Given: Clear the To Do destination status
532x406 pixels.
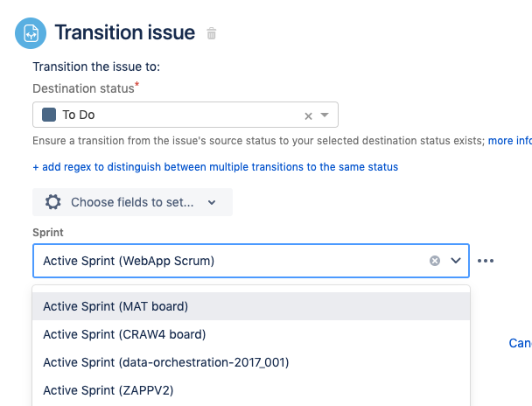Looking at the screenshot, I should coord(308,115).
